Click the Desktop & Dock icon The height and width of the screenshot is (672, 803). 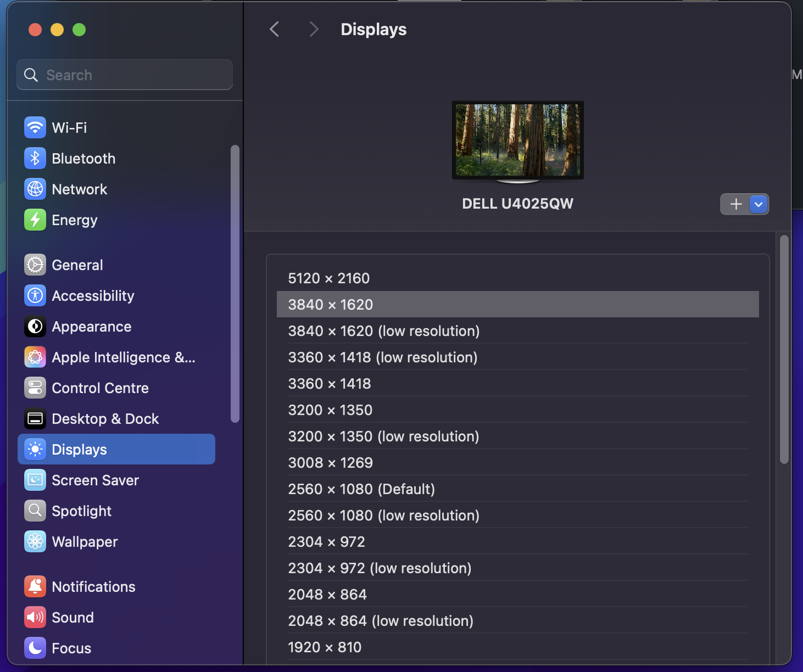coord(35,419)
